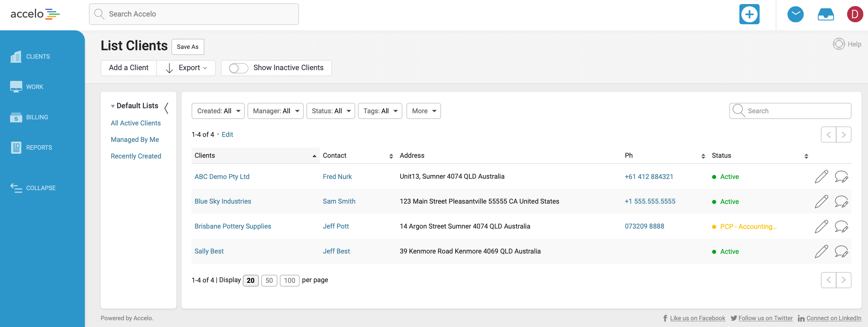Image resolution: width=868 pixels, height=327 pixels.
Task: Click the Add a Client button
Action: click(x=128, y=68)
